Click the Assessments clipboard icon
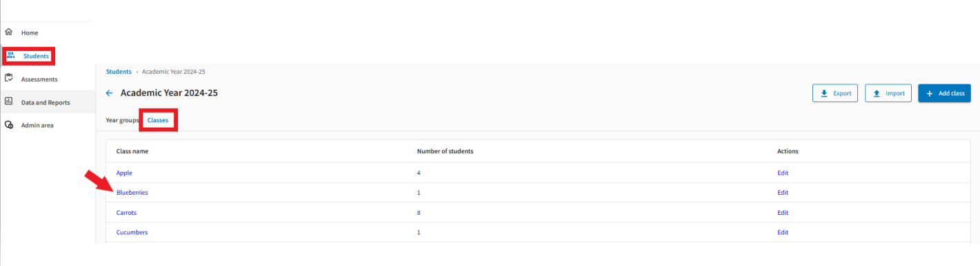This screenshot has height=266, width=980. 9,78
